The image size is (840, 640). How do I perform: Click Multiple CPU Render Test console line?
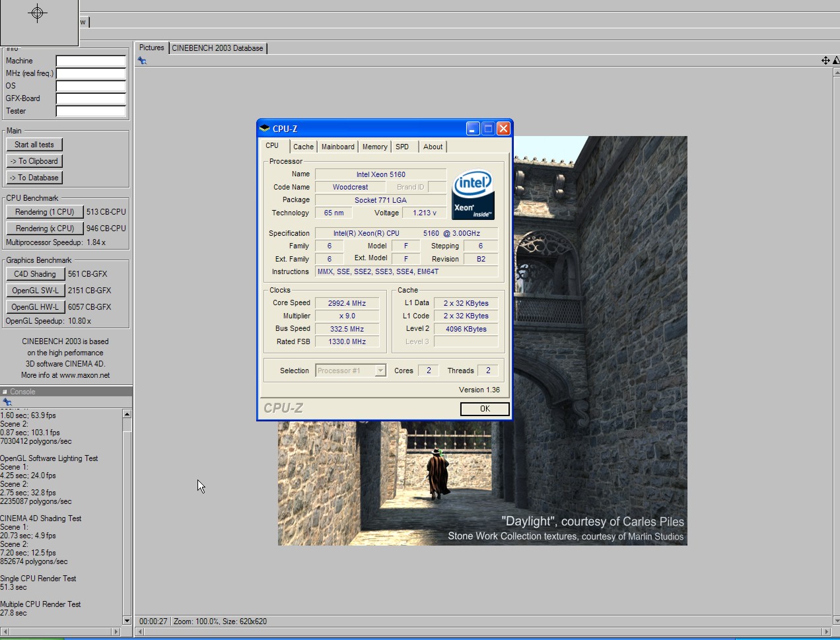[40, 604]
